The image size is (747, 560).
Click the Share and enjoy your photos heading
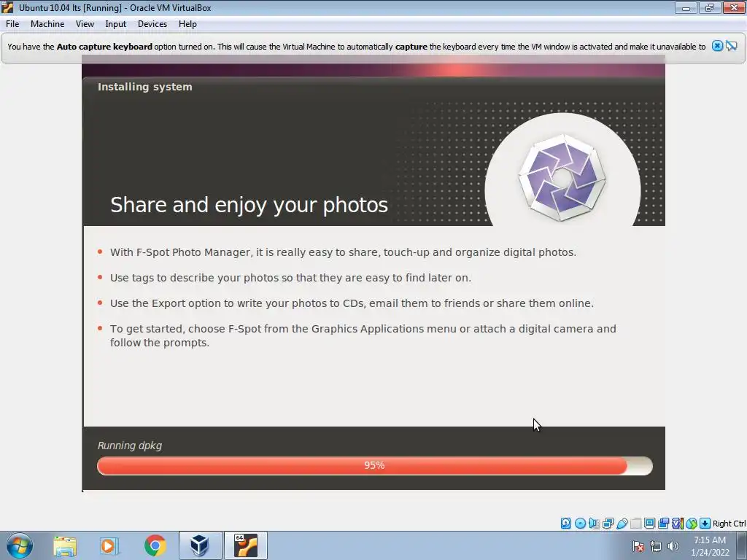coord(249,205)
